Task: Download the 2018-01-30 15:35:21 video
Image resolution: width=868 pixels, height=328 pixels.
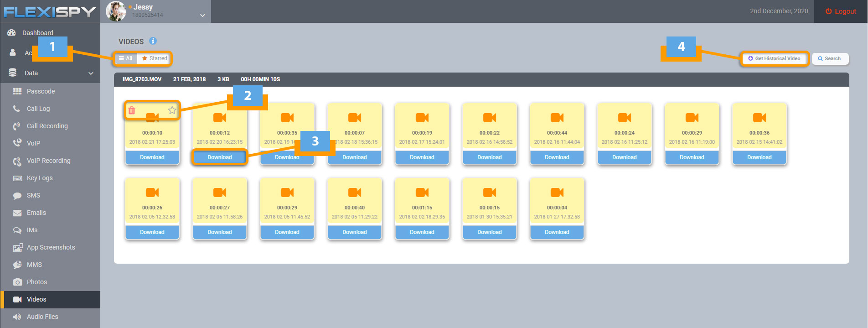Action: click(490, 232)
